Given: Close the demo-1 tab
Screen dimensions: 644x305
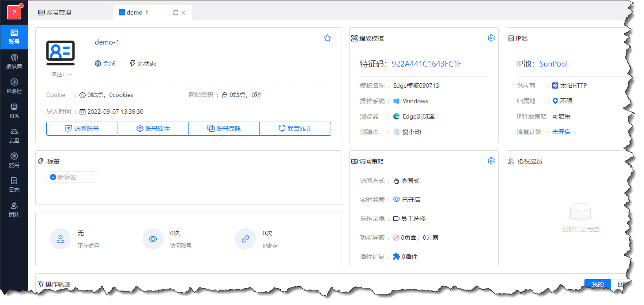Looking at the screenshot, I should click(x=184, y=13).
